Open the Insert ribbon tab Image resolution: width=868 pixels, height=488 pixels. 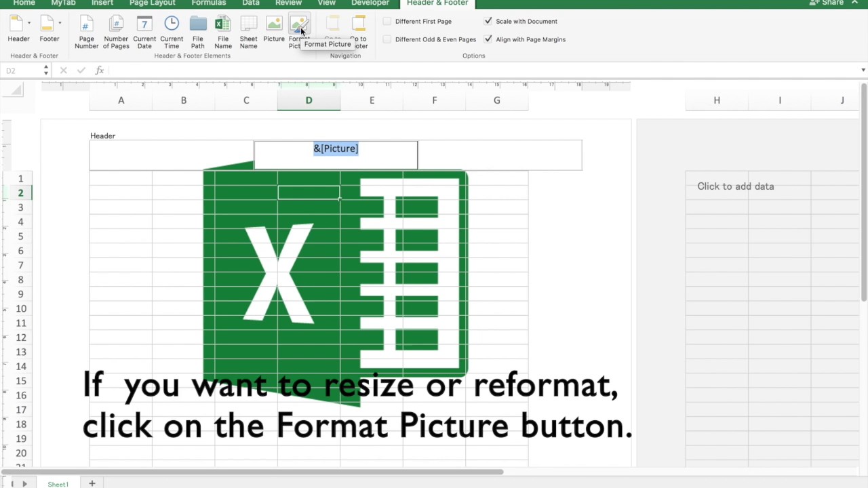[x=102, y=3]
